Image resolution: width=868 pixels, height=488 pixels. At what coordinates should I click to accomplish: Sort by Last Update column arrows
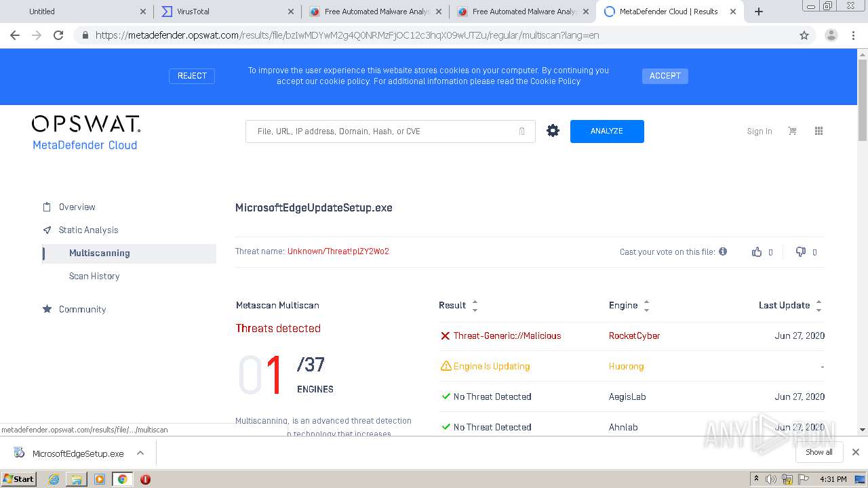[x=818, y=306]
